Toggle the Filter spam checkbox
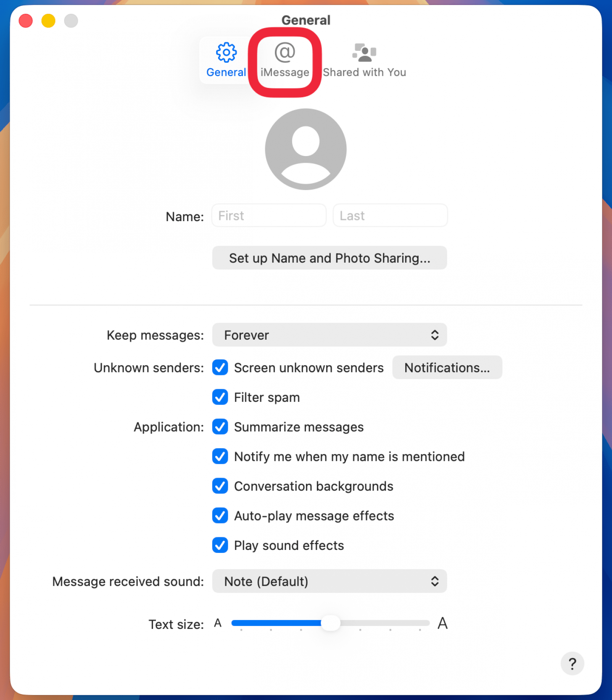The width and height of the screenshot is (612, 700). 220,397
